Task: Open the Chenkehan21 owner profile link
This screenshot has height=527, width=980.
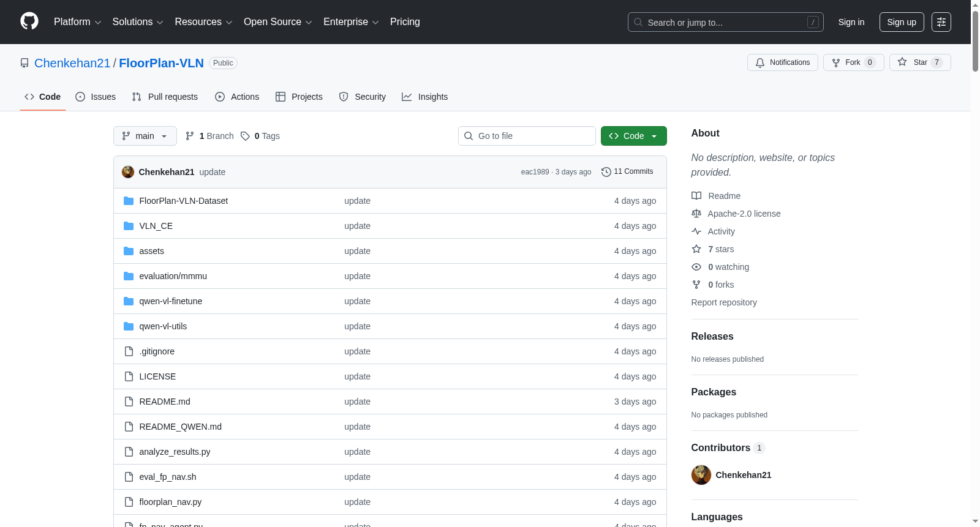Action: [x=72, y=63]
